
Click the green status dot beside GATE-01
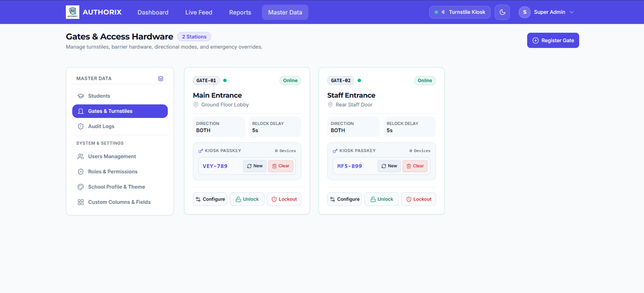[225, 80]
